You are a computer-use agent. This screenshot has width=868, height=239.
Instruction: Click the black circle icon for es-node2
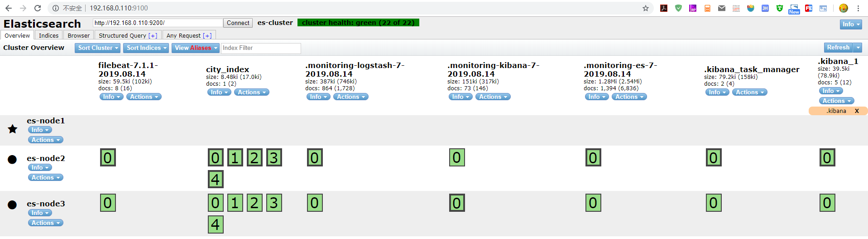pos(12,159)
